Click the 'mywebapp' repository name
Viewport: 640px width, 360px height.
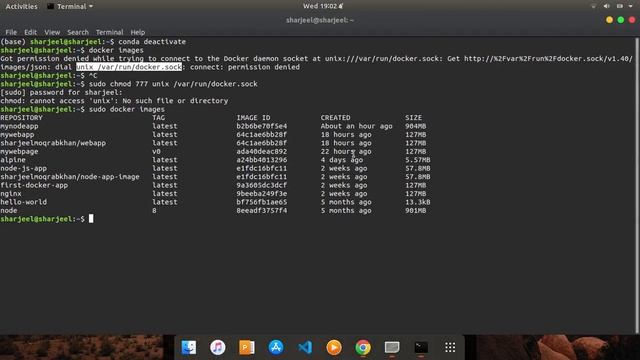17,134
